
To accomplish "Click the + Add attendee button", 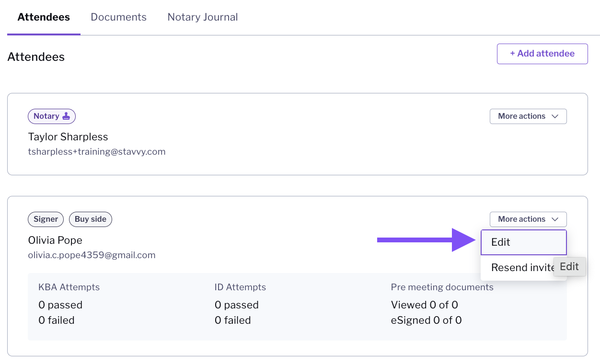I will [x=542, y=54].
